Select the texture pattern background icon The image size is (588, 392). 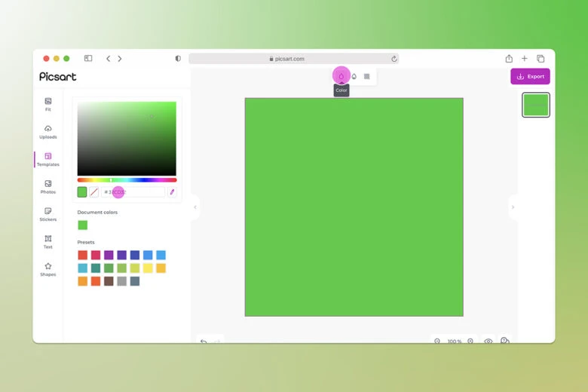point(366,76)
